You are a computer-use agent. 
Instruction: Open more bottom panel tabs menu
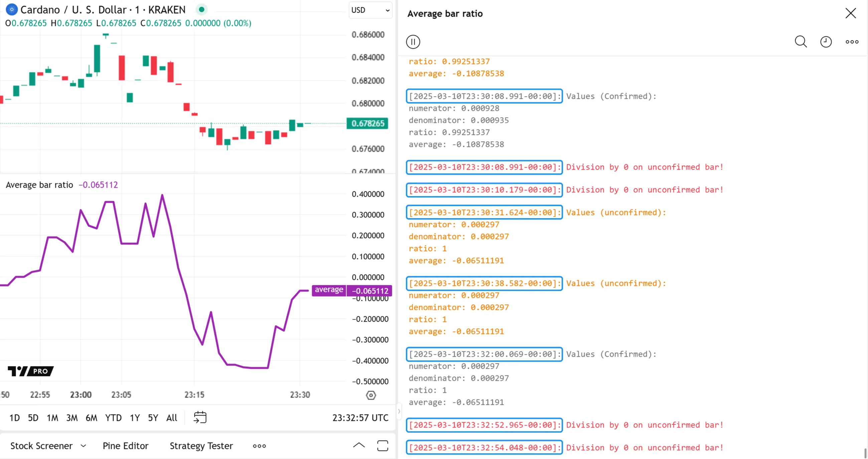tap(259, 446)
